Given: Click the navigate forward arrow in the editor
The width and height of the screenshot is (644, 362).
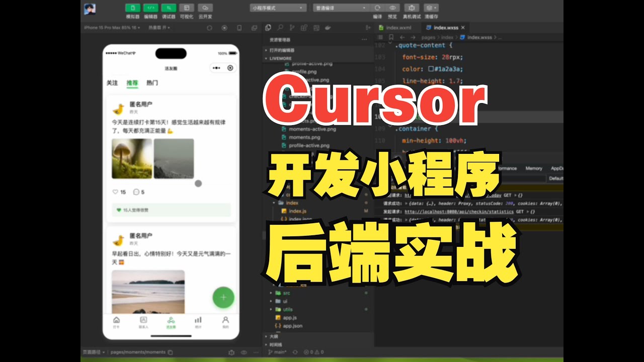Looking at the screenshot, I should tap(413, 37).
